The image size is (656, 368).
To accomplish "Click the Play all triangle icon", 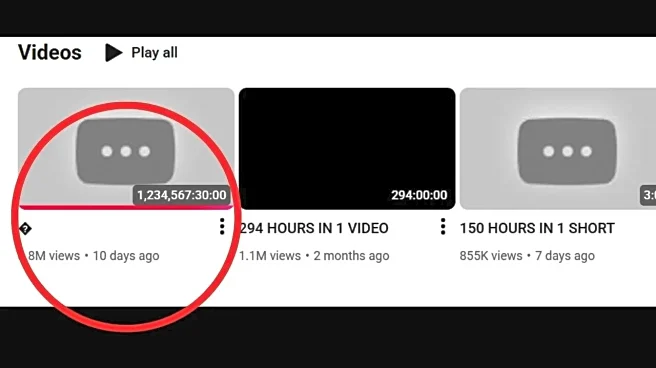I will coord(113,53).
